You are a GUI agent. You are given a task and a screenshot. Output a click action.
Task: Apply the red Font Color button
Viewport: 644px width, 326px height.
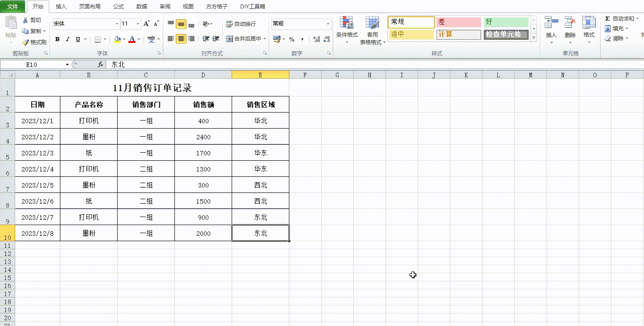pos(132,39)
